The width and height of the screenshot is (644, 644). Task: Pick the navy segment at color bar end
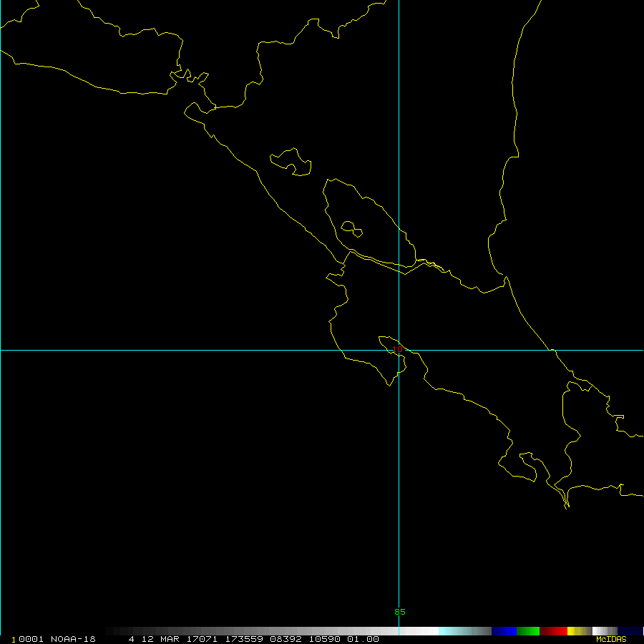[630, 631]
